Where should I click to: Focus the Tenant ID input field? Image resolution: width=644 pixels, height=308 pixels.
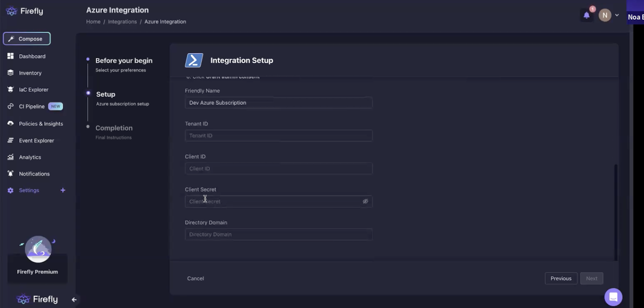click(x=279, y=136)
